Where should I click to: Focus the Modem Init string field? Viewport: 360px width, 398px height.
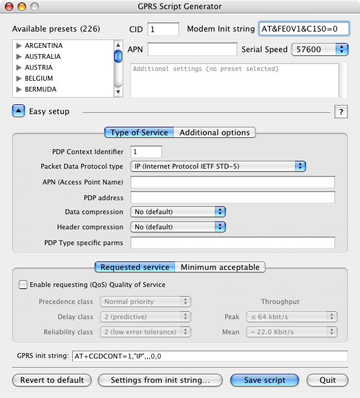coord(304,29)
